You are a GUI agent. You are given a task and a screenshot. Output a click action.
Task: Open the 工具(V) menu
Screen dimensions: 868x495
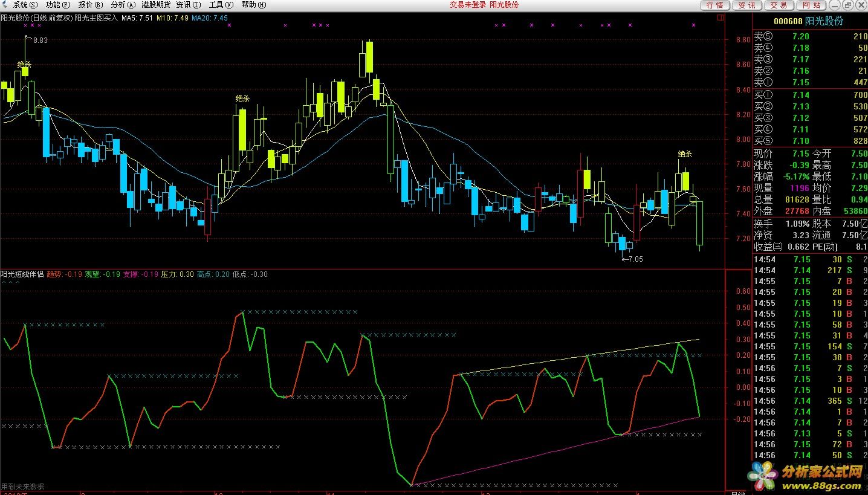pyautogui.click(x=221, y=5)
